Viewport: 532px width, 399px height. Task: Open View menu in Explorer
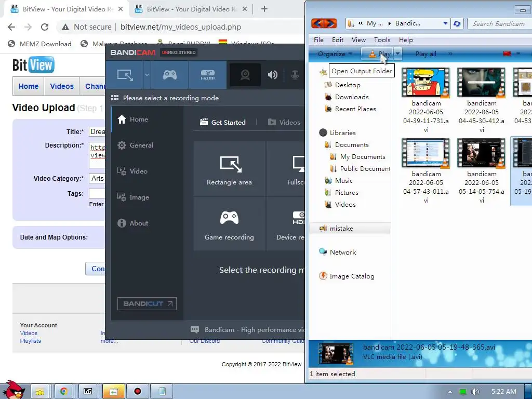tap(358, 40)
